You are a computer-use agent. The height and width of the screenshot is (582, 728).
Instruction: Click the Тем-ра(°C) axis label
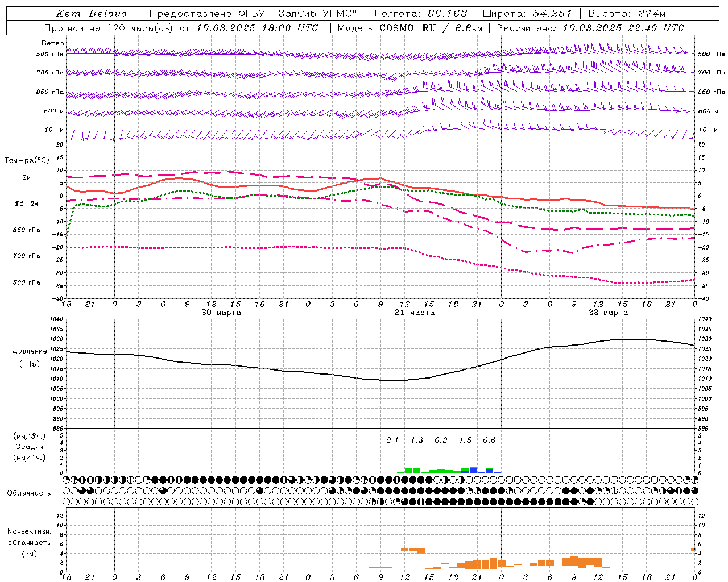(x=27, y=161)
